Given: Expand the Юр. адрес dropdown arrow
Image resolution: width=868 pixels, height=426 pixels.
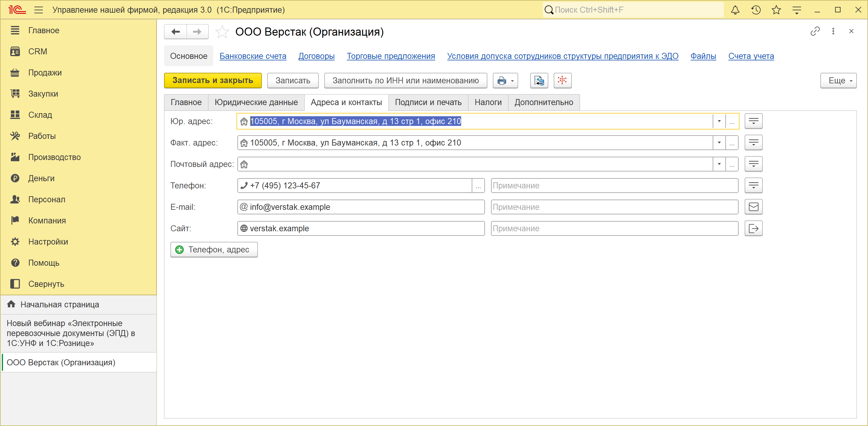Looking at the screenshot, I should [x=719, y=121].
